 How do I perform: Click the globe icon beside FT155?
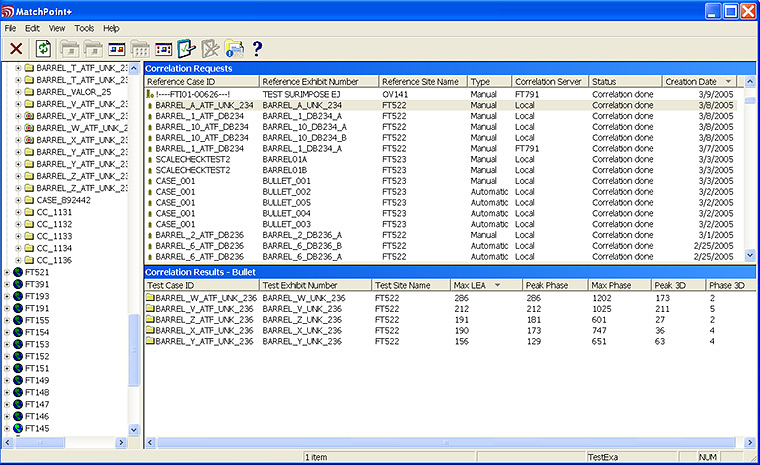point(18,320)
